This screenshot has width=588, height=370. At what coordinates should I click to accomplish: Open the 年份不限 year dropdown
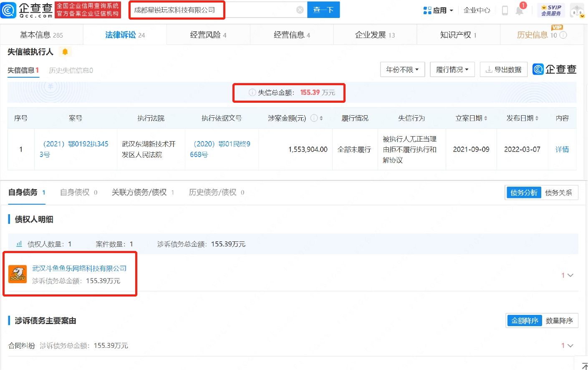click(402, 69)
